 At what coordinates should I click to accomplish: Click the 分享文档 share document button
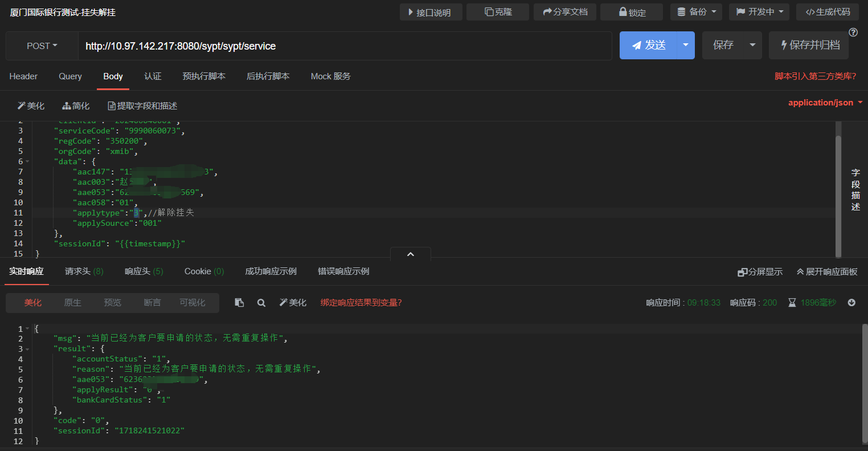(x=565, y=12)
